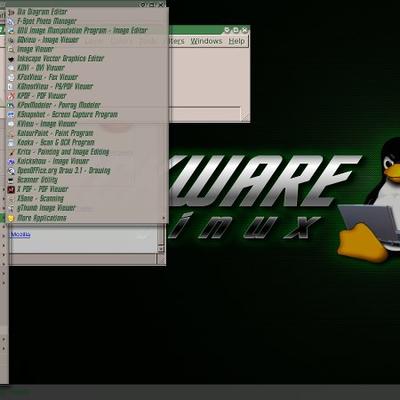The width and height of the screenshot is (400, 400).
Task: Open the Windows menu in background window
Action: click(x=206, y=41)
